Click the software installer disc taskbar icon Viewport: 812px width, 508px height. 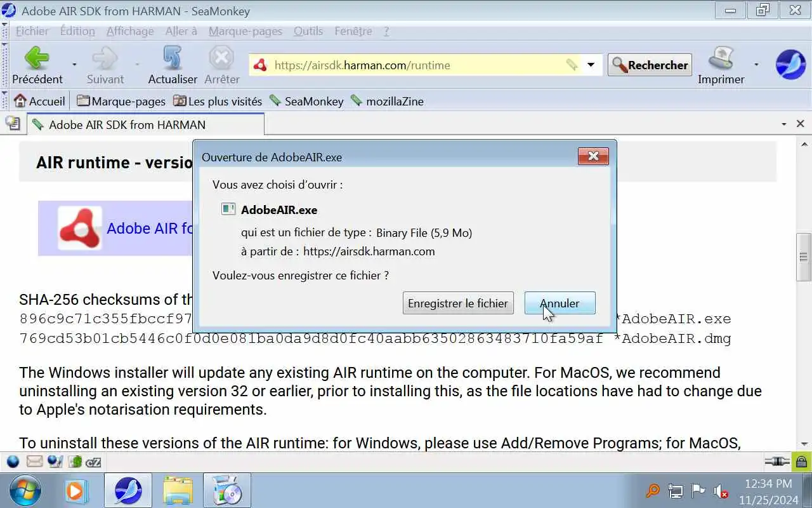tap(226, 491)
